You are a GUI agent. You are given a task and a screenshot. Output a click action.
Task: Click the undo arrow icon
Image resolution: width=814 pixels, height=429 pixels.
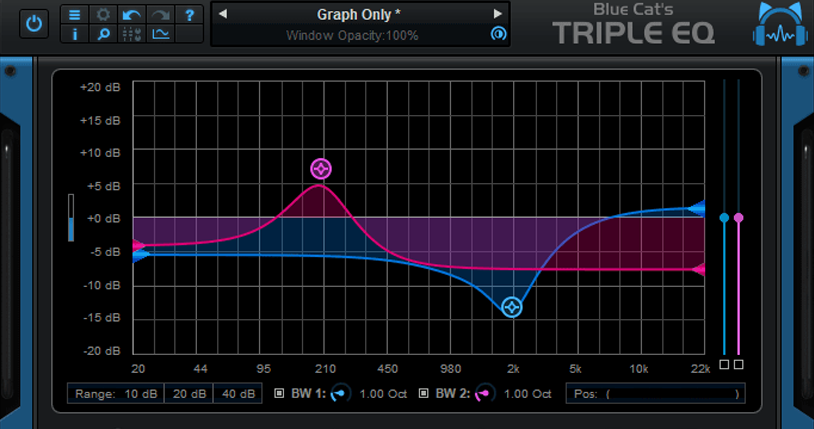pos(132,15)
